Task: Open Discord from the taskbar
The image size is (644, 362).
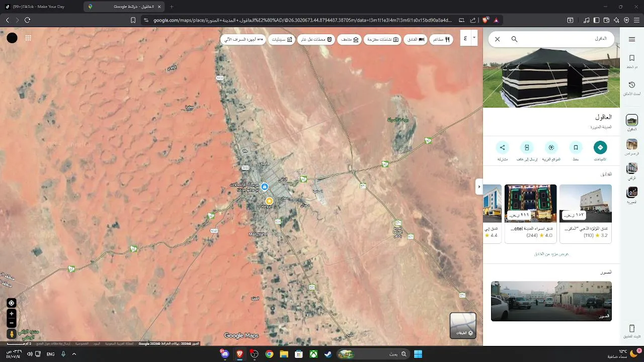Action: [x=225, y=354]
